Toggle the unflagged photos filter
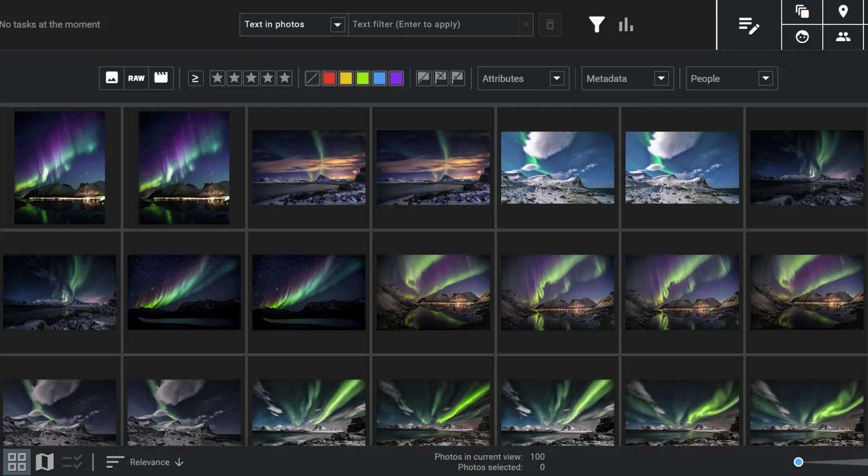Image resolution: width=868 pixels, height=476 pixels. 424,78
